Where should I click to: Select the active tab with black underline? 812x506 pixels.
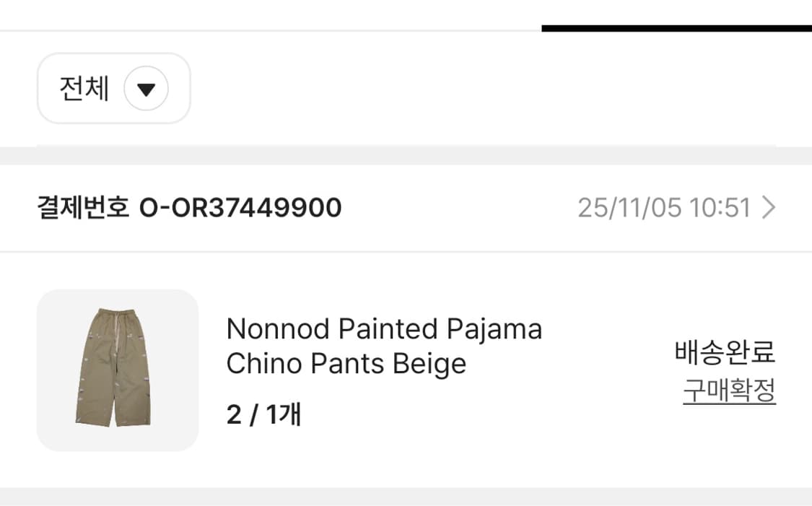[676, 16]
